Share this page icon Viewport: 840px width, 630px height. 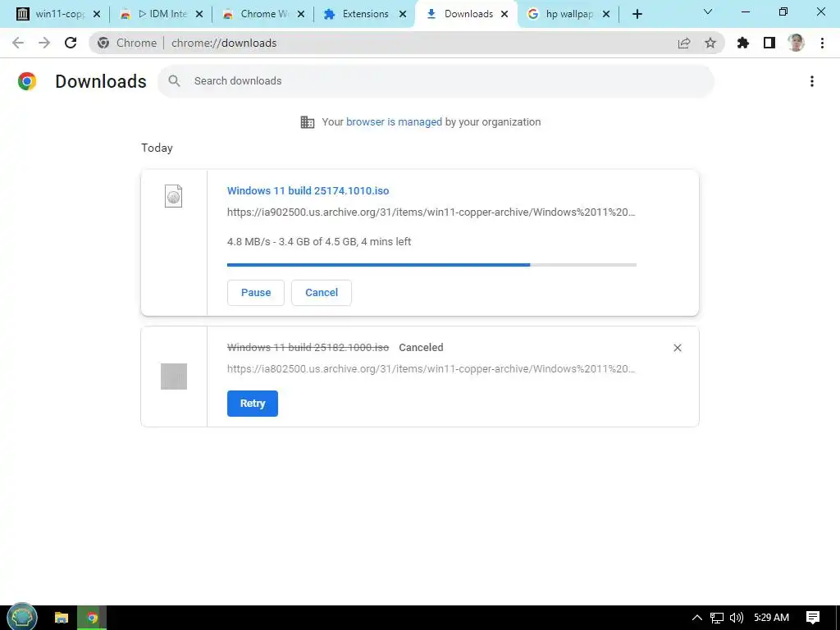684,43
